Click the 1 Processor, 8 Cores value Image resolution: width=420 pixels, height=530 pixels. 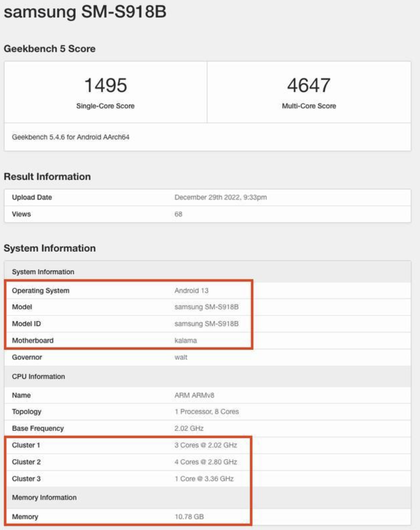point(206,412)
